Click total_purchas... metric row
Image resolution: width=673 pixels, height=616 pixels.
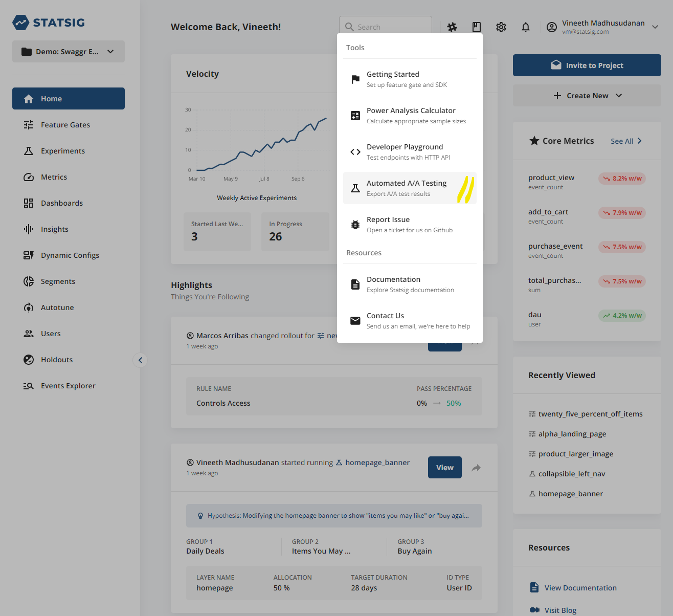point(587,284)
